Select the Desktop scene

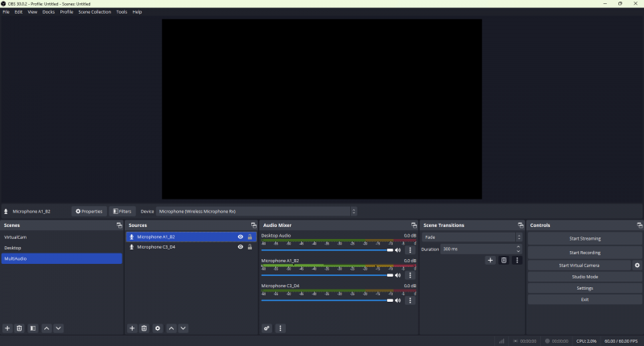tap(62, 248)
